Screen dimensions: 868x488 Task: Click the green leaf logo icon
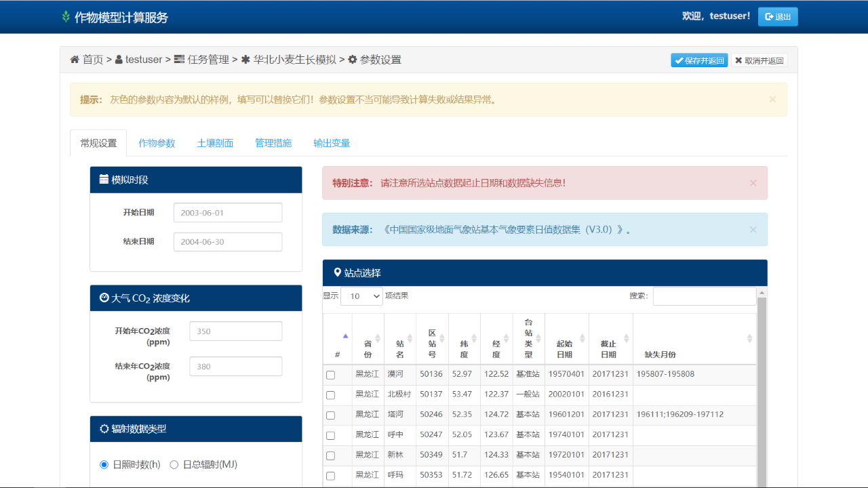pos(66,17)
